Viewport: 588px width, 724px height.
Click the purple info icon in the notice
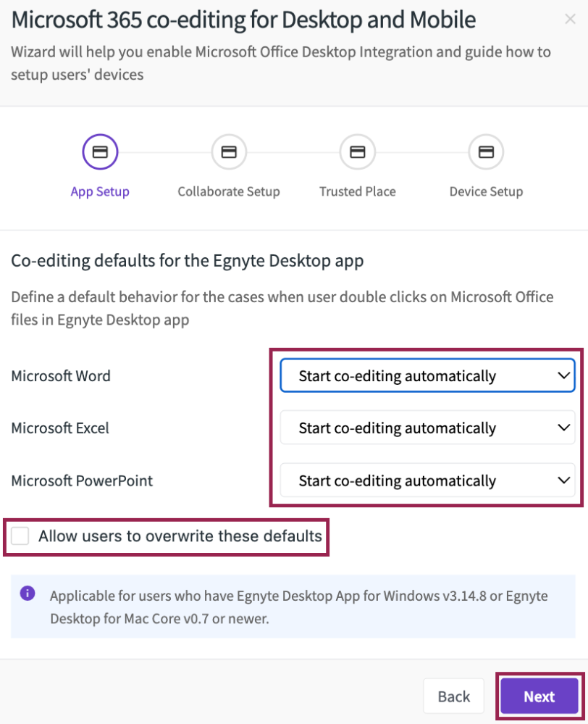coord(28,593)
